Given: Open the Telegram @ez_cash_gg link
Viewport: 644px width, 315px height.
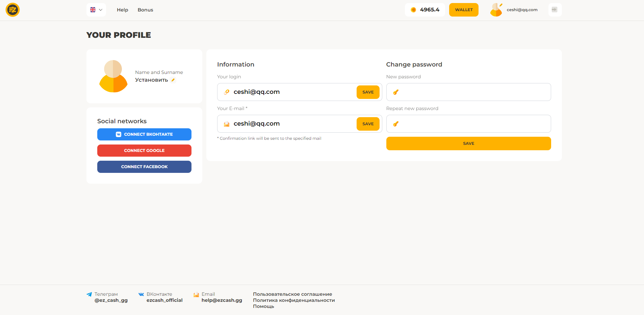Looking at the screenshot, I should 111,300.
